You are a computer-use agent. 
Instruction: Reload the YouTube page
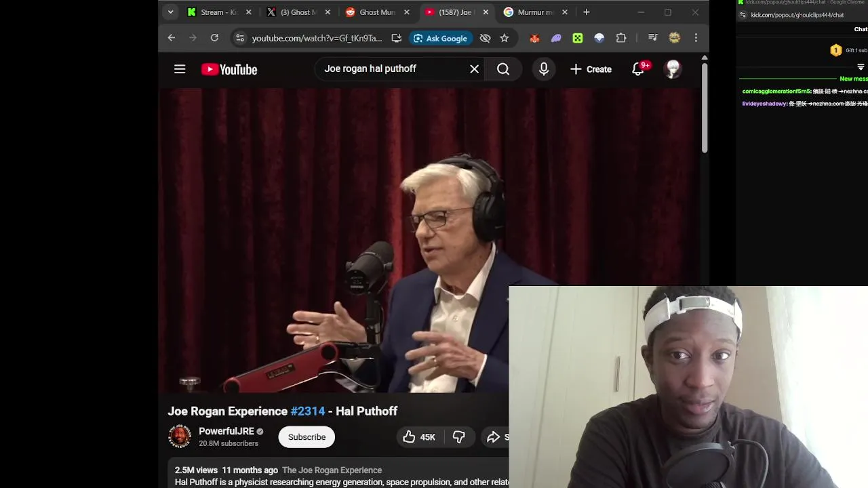click(x=214, y=38)
